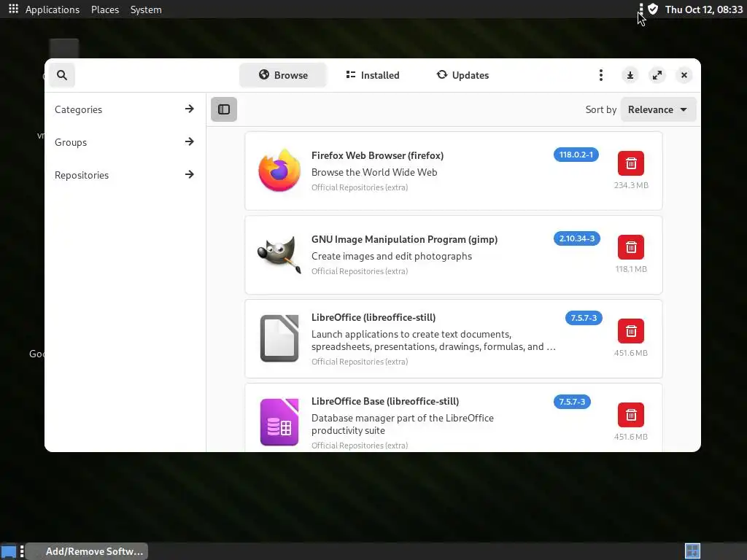Click the show desktop icon in bottom panel
The width and height of the screenshot is (747, 560).
point(9,551)
